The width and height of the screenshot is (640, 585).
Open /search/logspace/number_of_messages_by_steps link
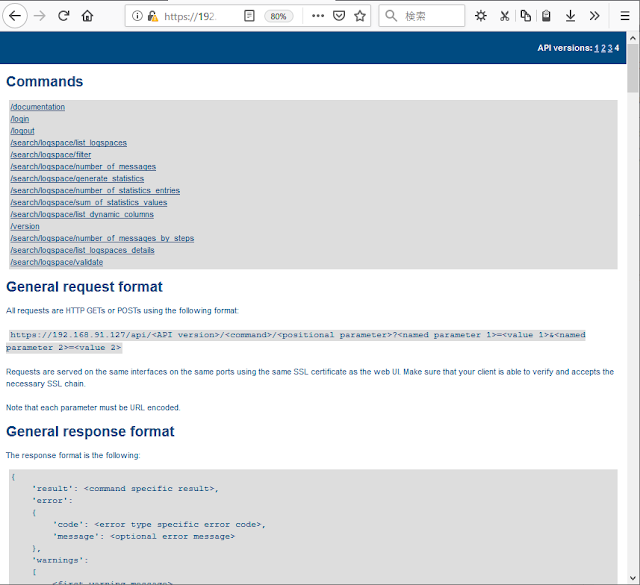point(102,238)
